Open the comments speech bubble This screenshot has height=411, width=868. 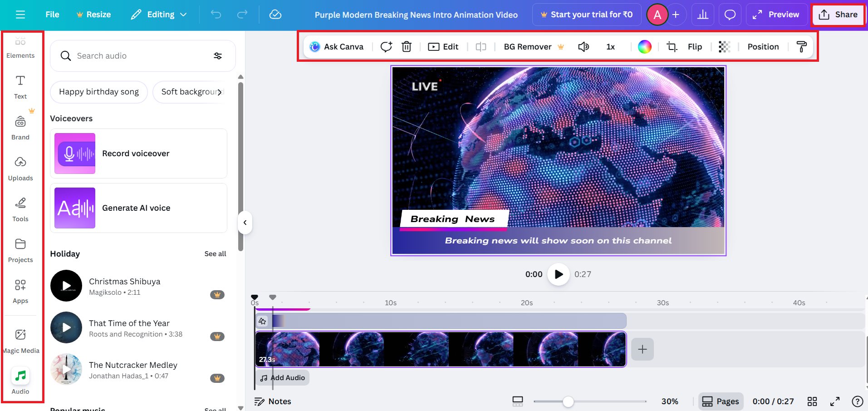click(x=730, y=15)
